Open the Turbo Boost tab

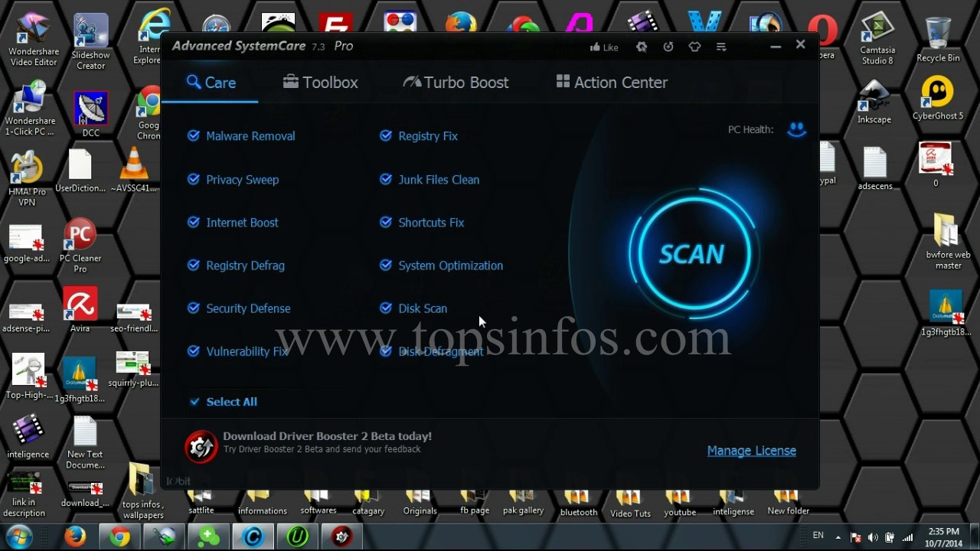[456, 83]
